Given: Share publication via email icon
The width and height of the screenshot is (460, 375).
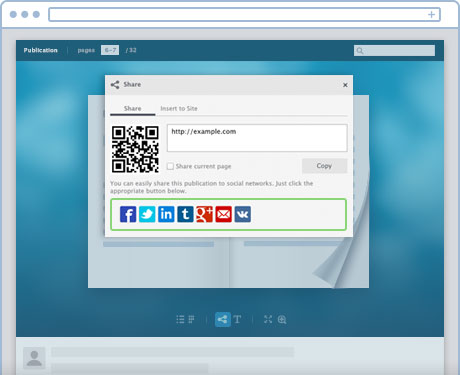Looking at the screenshot, I should [223, 214].
